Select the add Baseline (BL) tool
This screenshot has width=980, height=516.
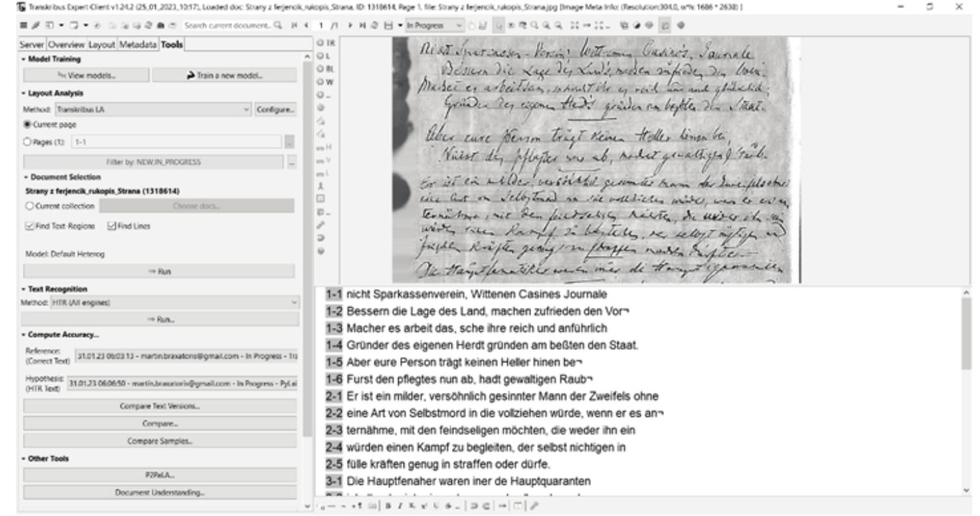tap(321, 68)
